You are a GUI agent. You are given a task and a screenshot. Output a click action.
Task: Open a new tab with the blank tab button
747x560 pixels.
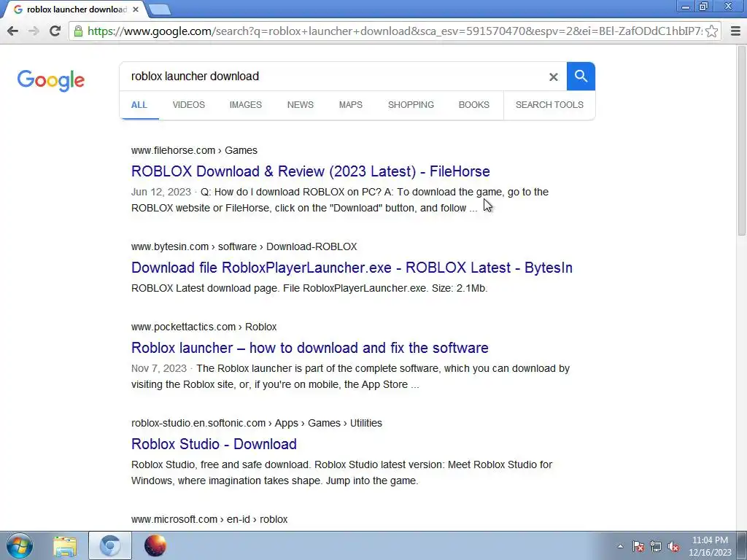(159, 10)
